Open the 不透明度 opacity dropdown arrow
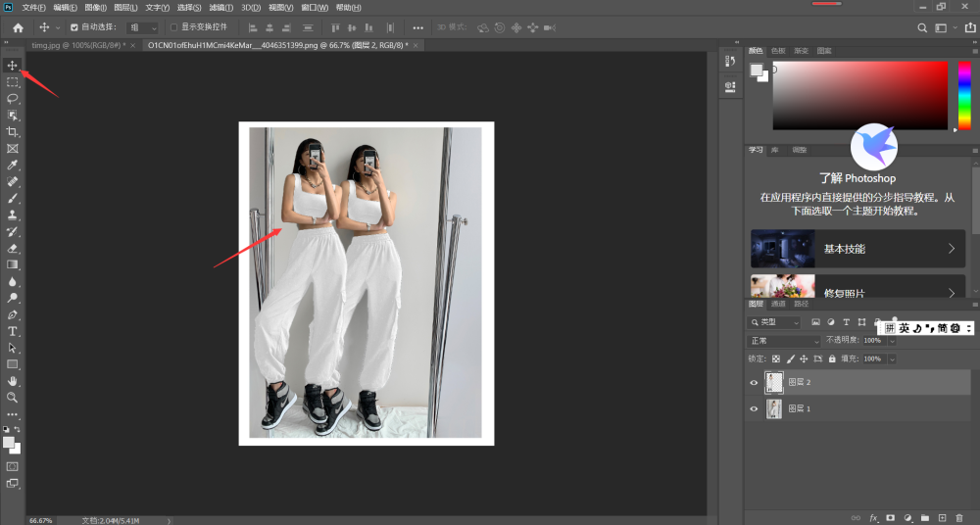 coord(892,341)
